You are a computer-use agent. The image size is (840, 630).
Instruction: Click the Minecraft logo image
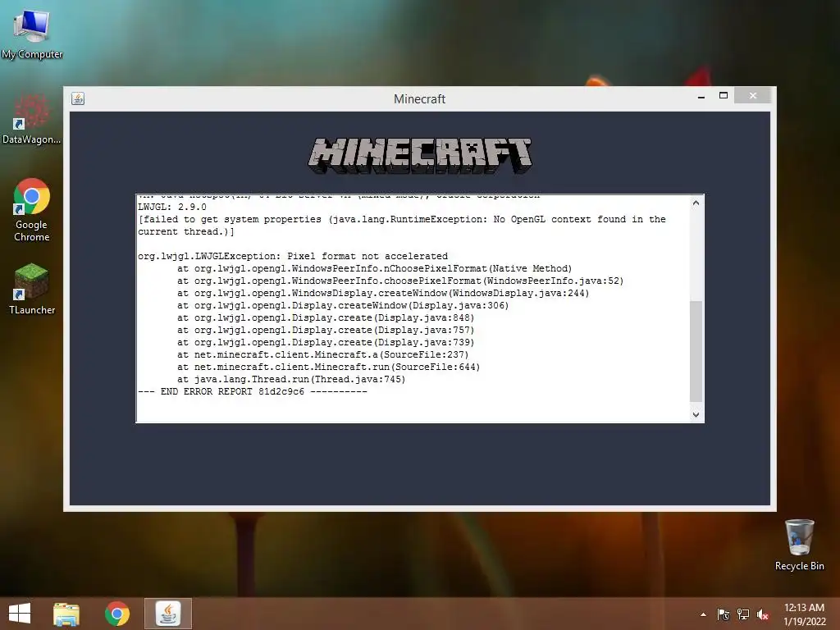pos(420,155)
